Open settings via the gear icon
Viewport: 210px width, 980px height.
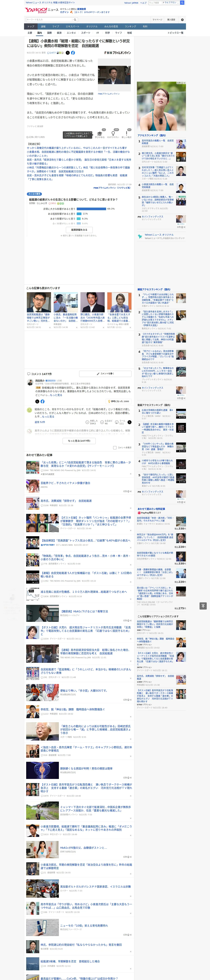(x=182, y=19)
